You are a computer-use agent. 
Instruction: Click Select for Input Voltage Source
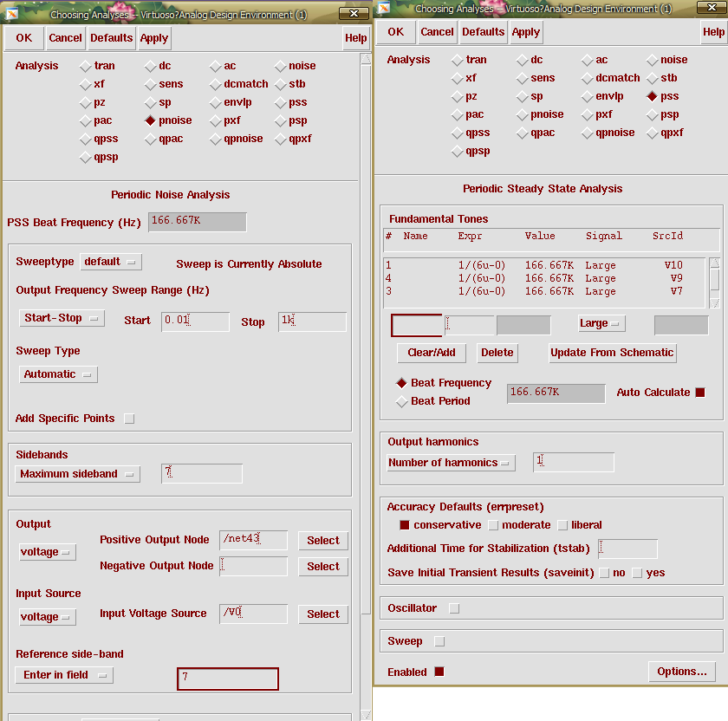pos(323,614)
